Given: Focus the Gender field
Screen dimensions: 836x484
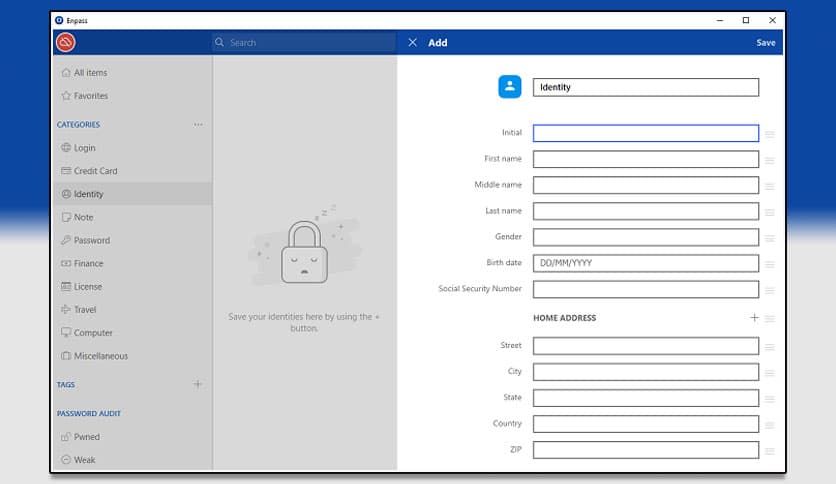Looking at the screenshot, I should point(646,237).
